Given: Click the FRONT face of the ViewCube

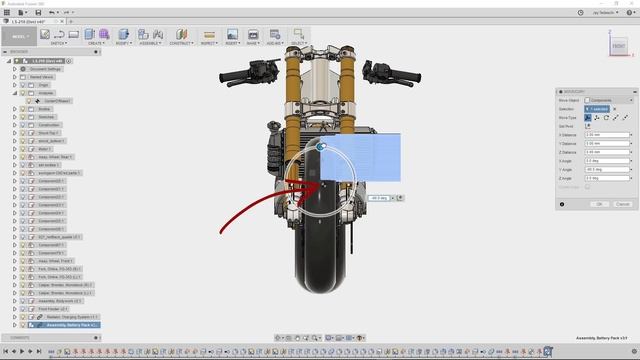Looking at the screenshot, I should 618,46.
